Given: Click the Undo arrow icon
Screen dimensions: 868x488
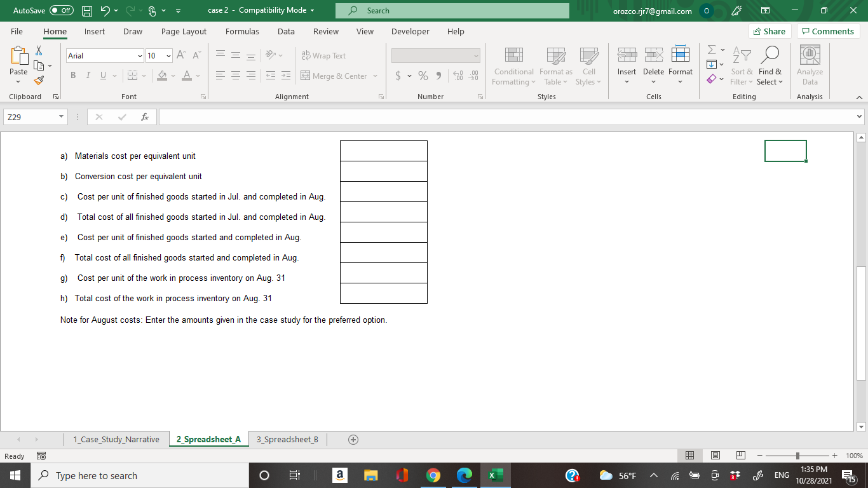Looking at the screenshot, I should (x=105, y=11).
